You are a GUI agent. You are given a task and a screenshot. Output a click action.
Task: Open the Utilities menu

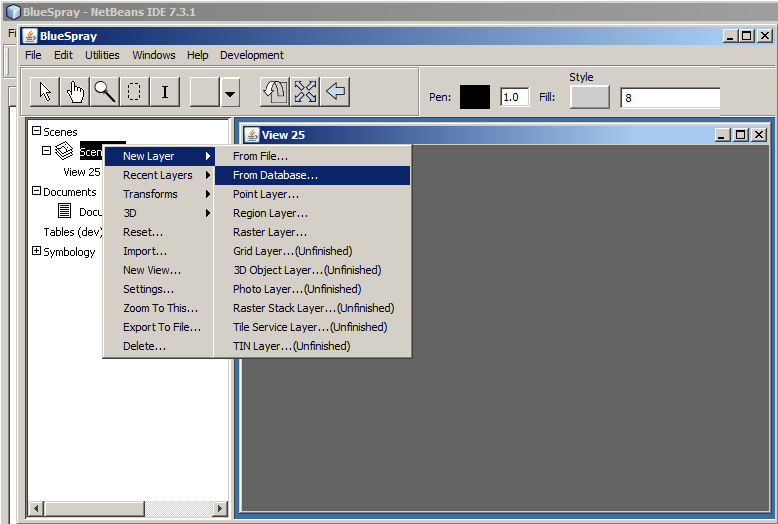[102, 55]
